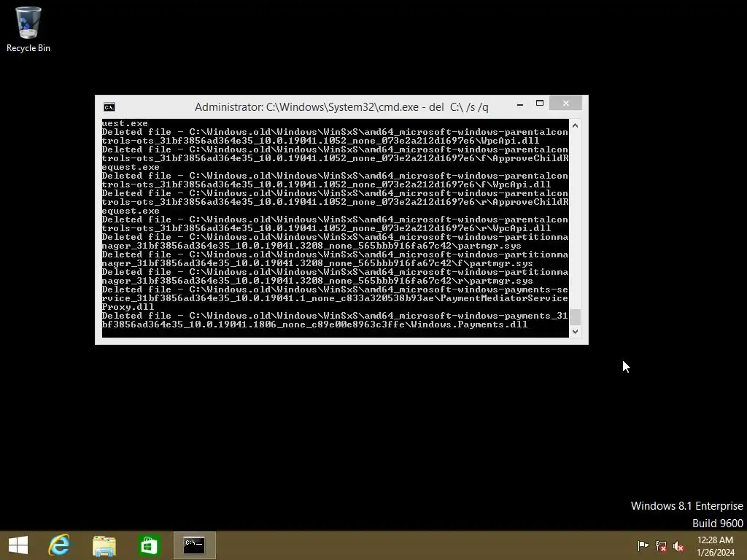747x560 pixels.
Task: Click the line ending in PaymentMediatorService
Action: pos(335,298)
